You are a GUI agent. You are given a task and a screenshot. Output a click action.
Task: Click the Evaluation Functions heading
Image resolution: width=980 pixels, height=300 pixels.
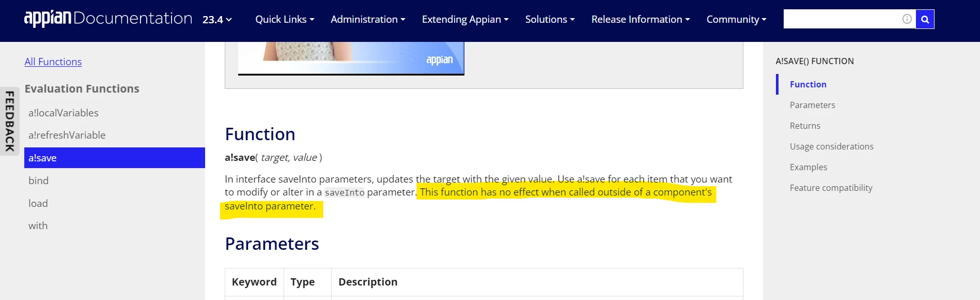(82, 89)
